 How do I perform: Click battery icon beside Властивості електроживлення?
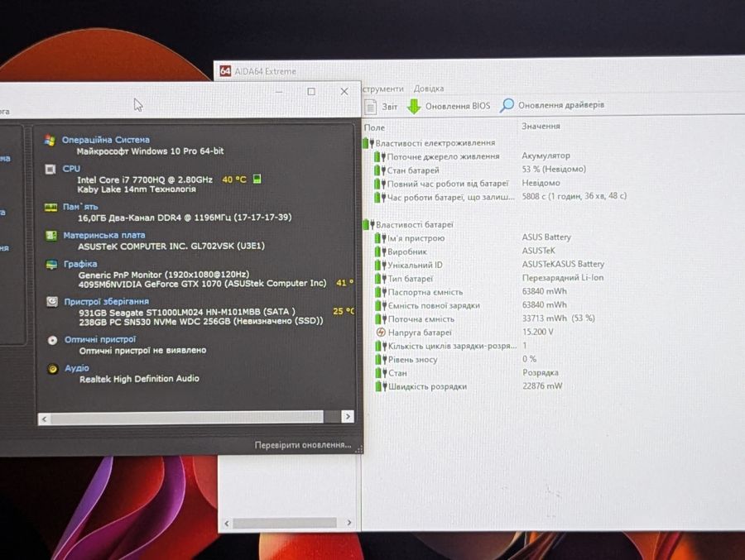(368, 143)
